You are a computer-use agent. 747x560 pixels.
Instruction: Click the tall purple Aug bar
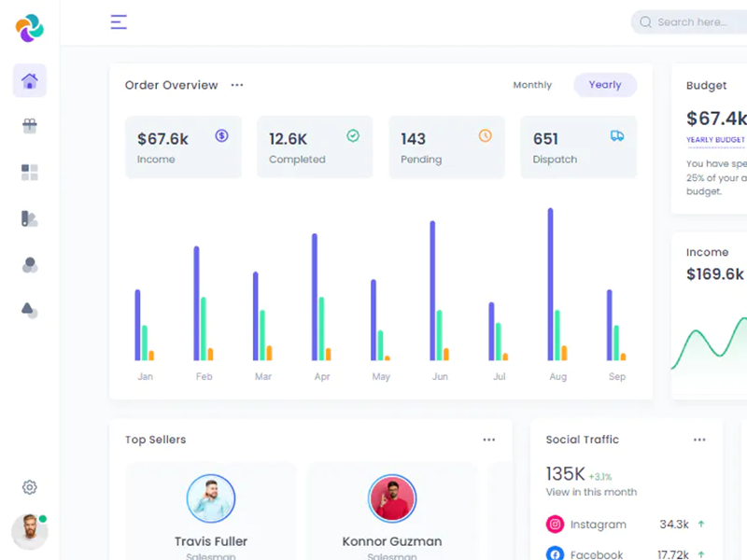click(x=550, y=284)
